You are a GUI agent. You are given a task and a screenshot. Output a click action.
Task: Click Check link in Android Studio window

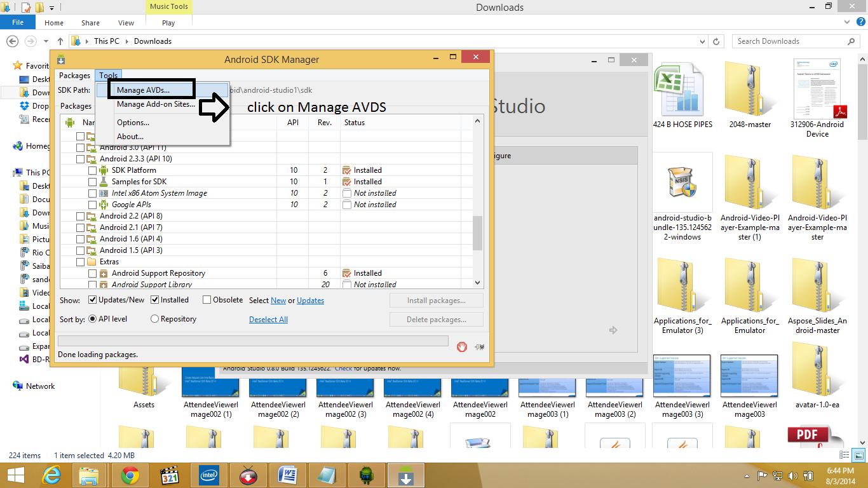click(343, 368)
